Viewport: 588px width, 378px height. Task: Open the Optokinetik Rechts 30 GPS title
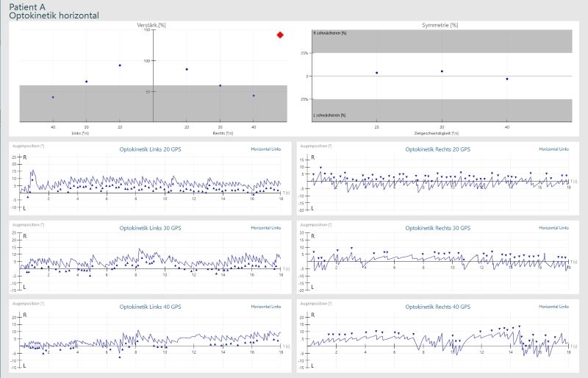tap(437, 228)
